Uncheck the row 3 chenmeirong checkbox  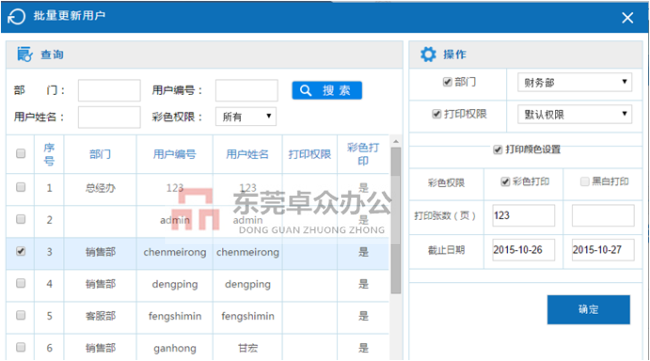[20, 251]
